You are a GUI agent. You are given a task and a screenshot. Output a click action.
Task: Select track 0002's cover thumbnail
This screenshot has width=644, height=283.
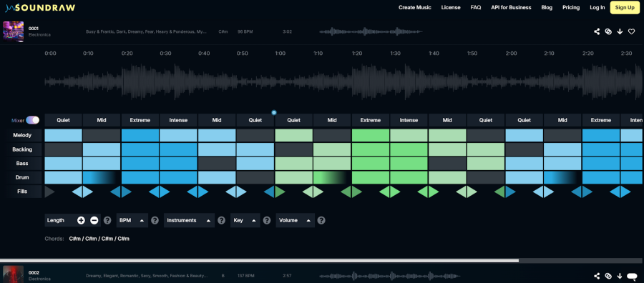click(x=13, y=274)
